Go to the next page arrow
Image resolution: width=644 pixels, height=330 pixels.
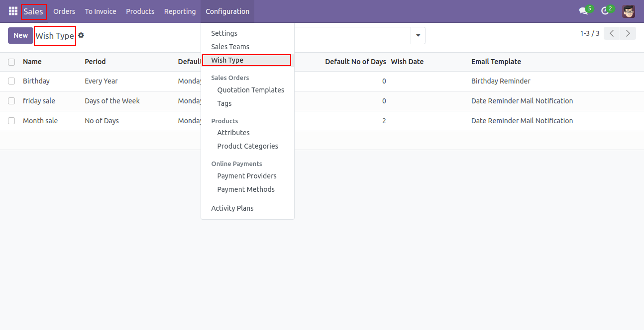[x=628, y=33]
